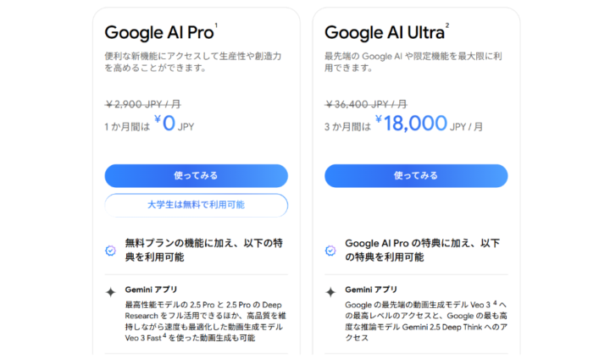
Task: Click struck-through ¥36,400 JPY price
Action: coord(366,104)
